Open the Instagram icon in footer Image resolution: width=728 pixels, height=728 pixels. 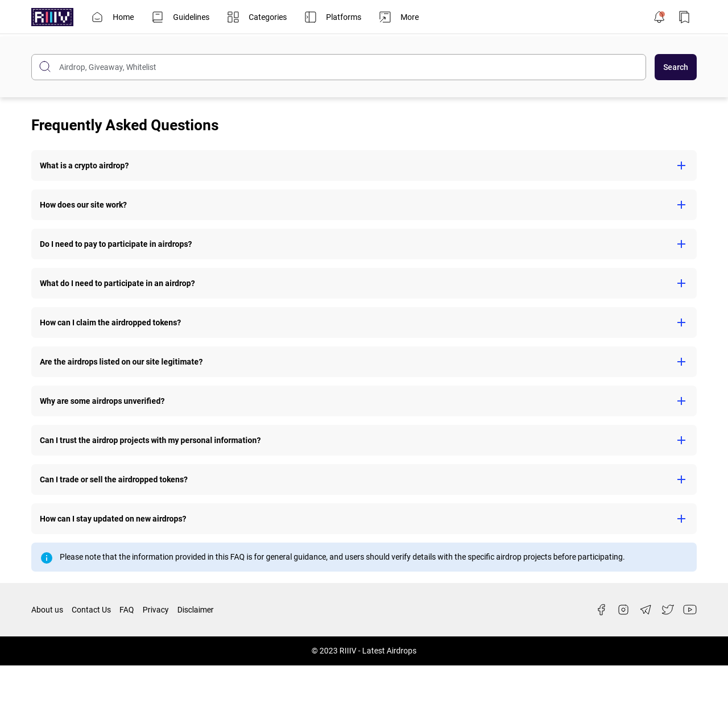tap(623, 610)
